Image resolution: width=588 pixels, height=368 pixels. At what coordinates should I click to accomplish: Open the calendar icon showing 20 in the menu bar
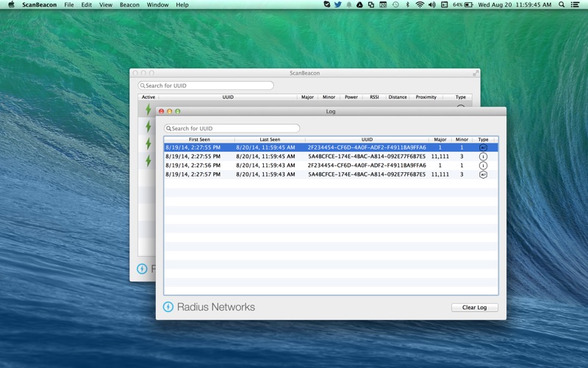point(383,5)
